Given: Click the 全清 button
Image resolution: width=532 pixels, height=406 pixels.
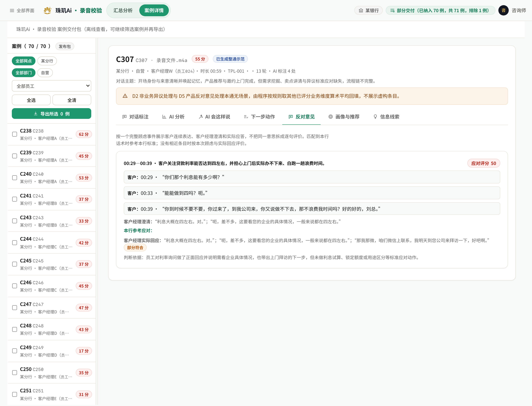Looking at the screenshot, I should tap(72, 100).
